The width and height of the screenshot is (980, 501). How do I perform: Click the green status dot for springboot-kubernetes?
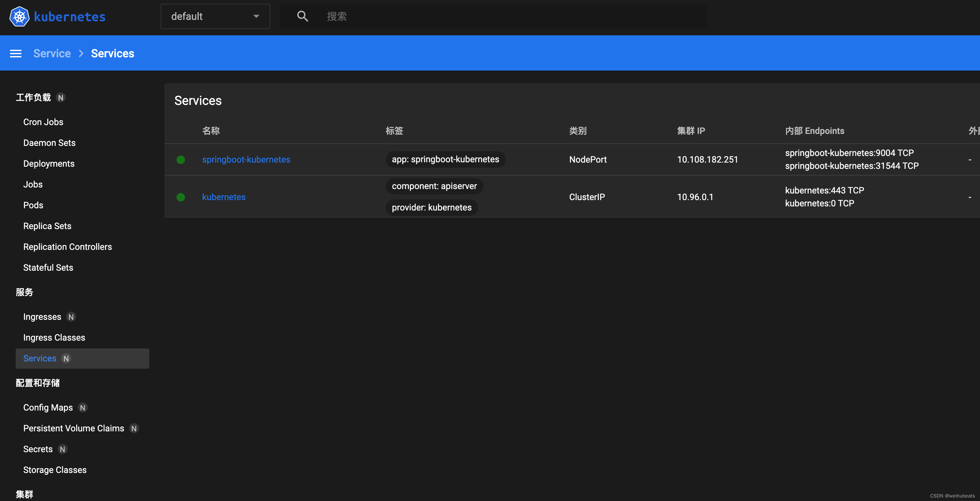click(181, 159)
